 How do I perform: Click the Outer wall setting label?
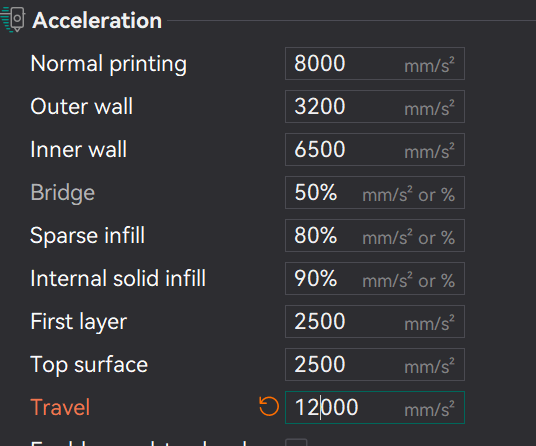81,107
